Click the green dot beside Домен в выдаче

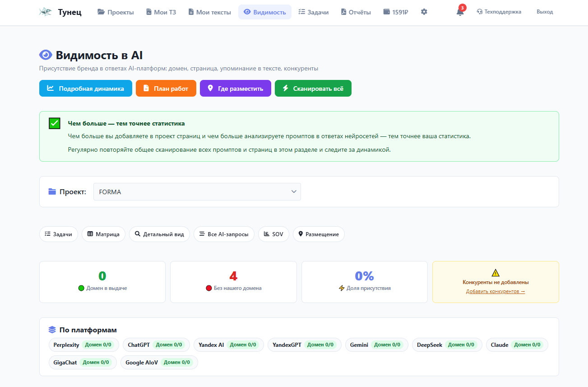[x=81, y=288]
